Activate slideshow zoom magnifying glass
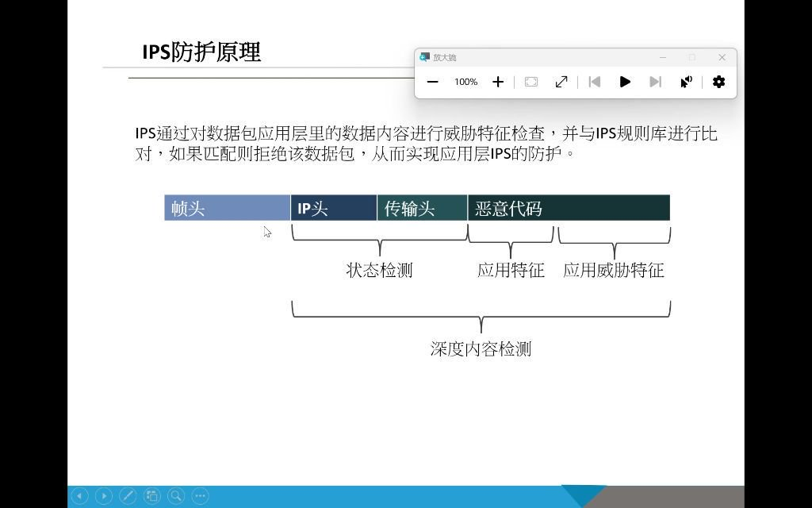This screenshot has height=508, width=812. [176, 496]
